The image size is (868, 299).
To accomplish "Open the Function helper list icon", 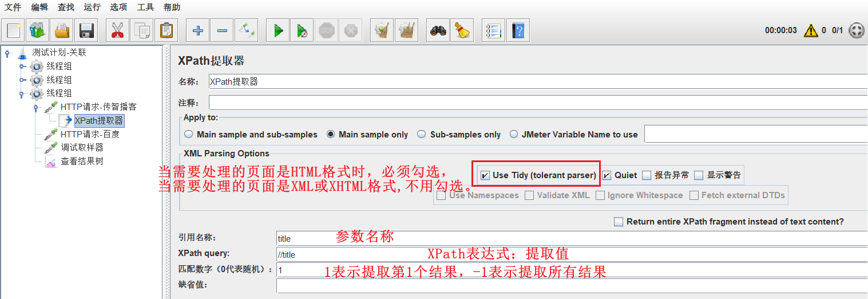I will (x=493, y=30).
